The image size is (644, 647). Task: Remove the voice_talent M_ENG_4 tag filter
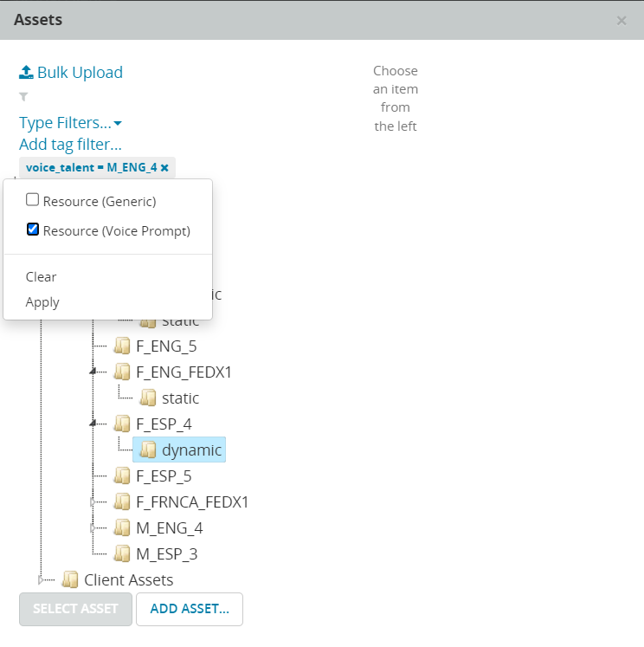(164, 168)
